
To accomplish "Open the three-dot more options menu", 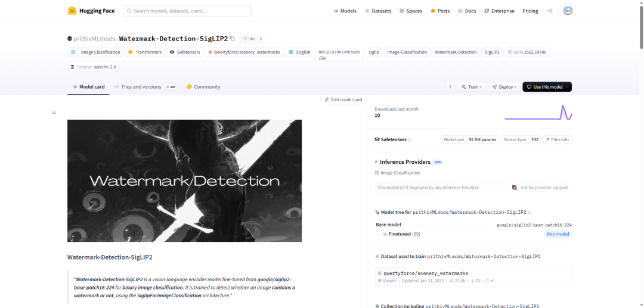I will tap(450, 87).
